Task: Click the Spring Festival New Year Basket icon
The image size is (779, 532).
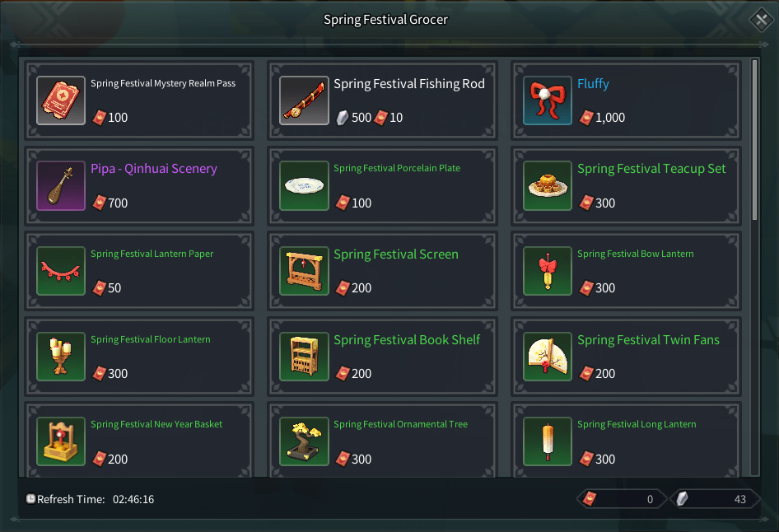Action: tap(61, 441)
